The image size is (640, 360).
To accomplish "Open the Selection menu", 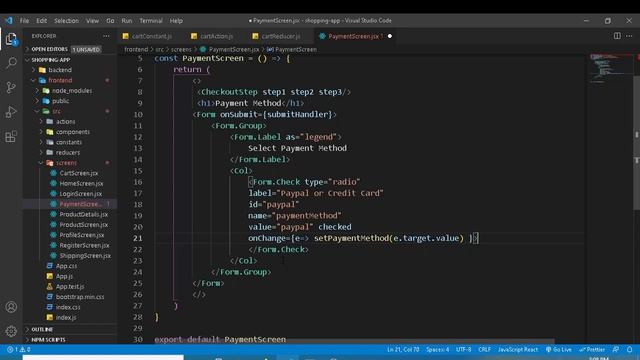I will coord(66,20).
